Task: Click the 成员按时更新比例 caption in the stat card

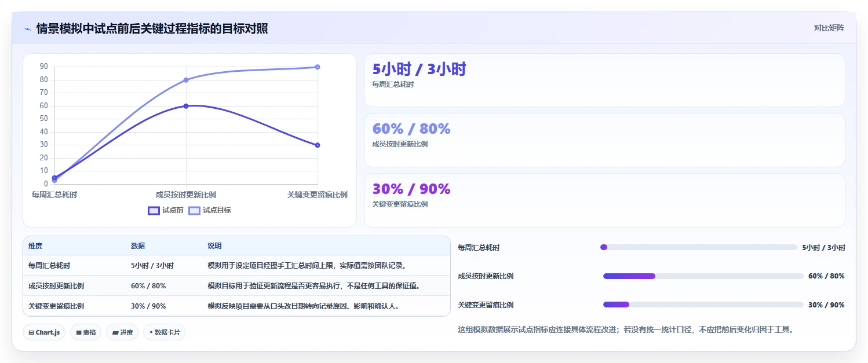Action: click(x=400, y=144)
